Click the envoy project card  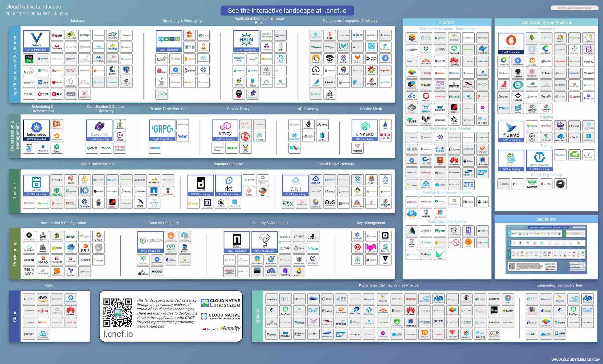pos(225,130)
